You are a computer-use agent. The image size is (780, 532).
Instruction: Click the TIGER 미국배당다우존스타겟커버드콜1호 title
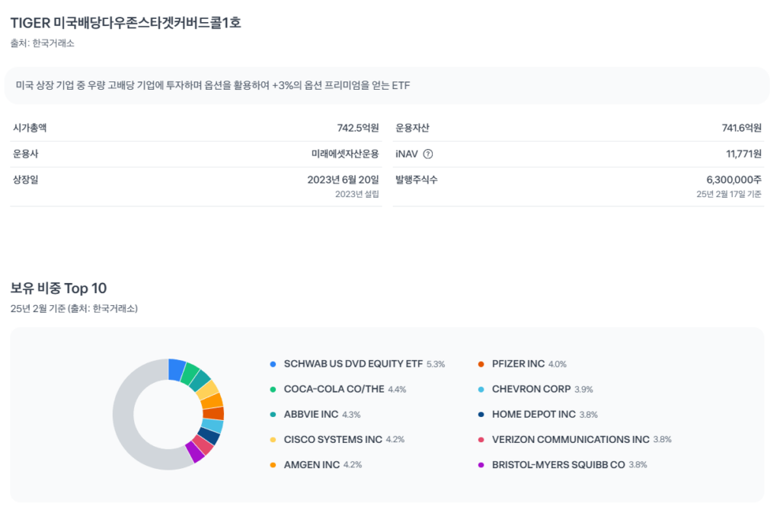pos(126,23)
